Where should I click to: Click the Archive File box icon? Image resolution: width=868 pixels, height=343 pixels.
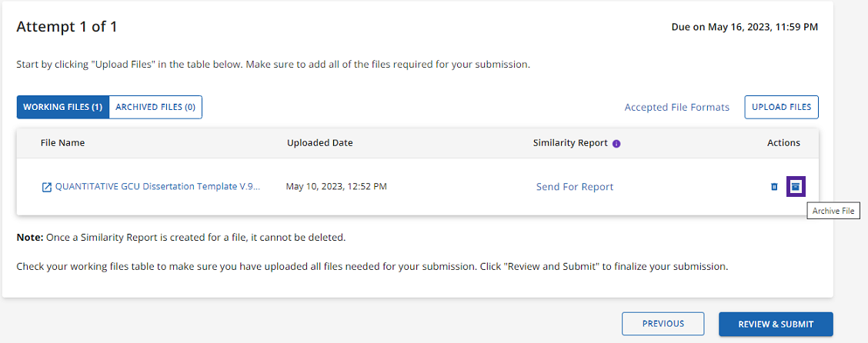[796, 186]
